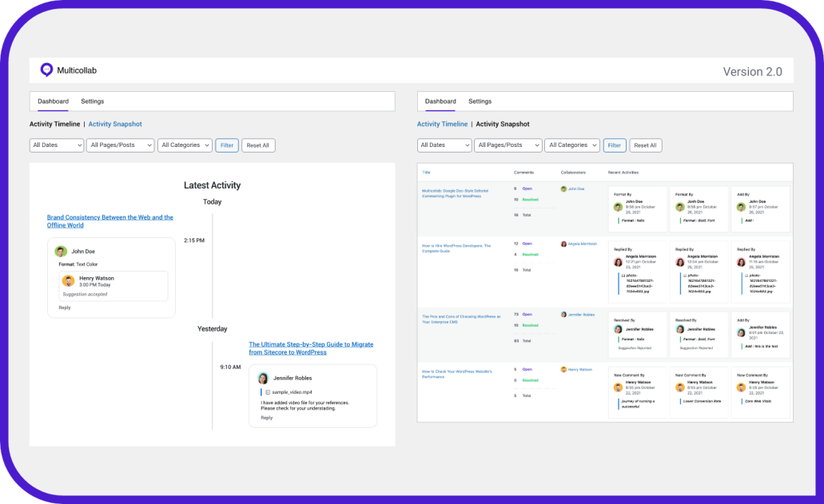Open 'How to Check Your WordPress Website's Performance' title
The image size is (824, 504).
[457, 374]
